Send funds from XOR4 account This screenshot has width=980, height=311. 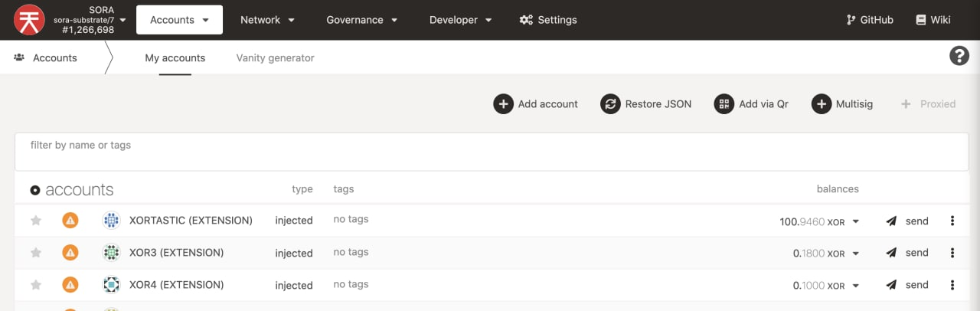coord(907,285)
